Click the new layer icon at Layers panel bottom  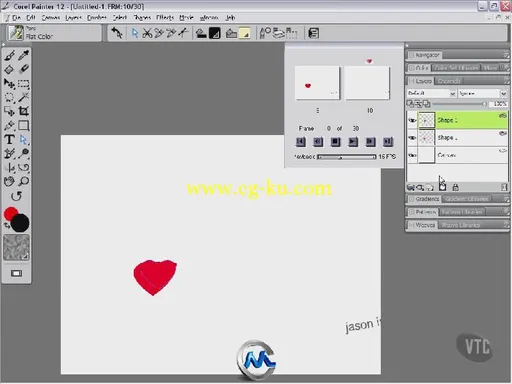click(x=430, y=188)
